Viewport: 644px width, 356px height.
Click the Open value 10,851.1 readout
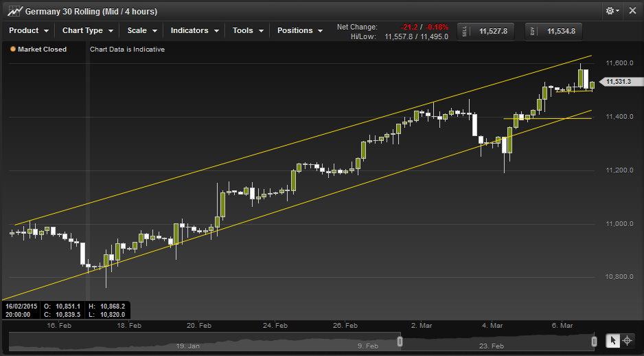pyautogui.click(x=68, y=307)
